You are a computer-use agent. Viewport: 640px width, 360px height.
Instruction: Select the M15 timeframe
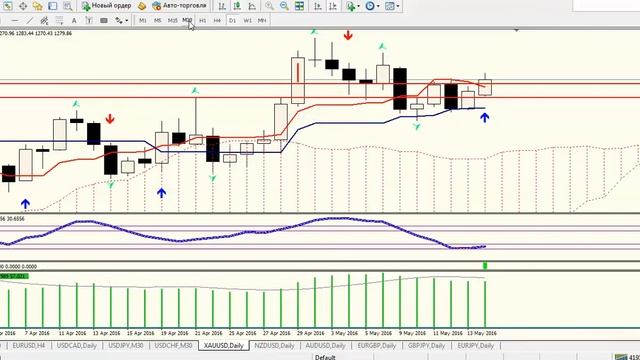pos(173,20)
